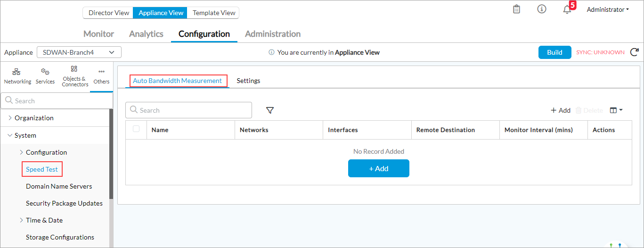Toggle the select-all checkbox in table header
This screenshot has height=248, width=644.
click(x=136, y=129)
